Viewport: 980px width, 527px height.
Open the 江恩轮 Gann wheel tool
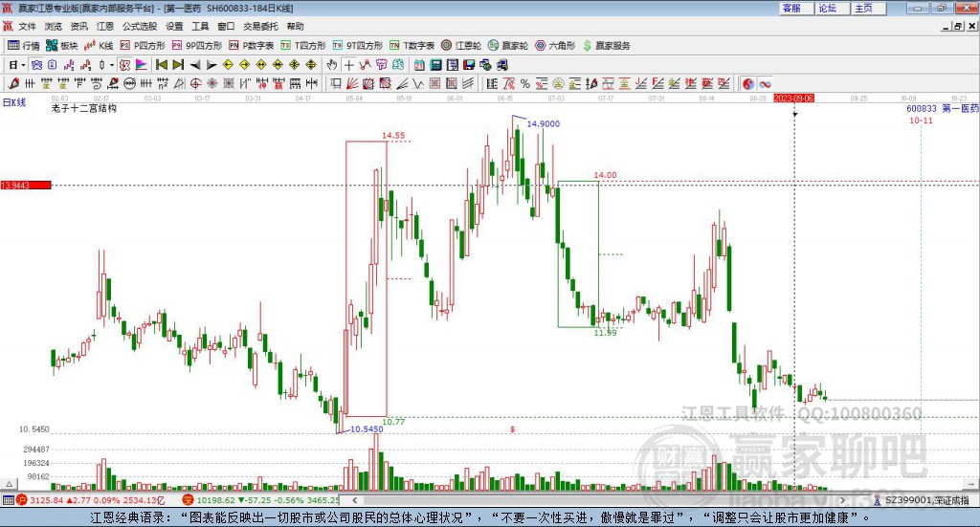461,46
